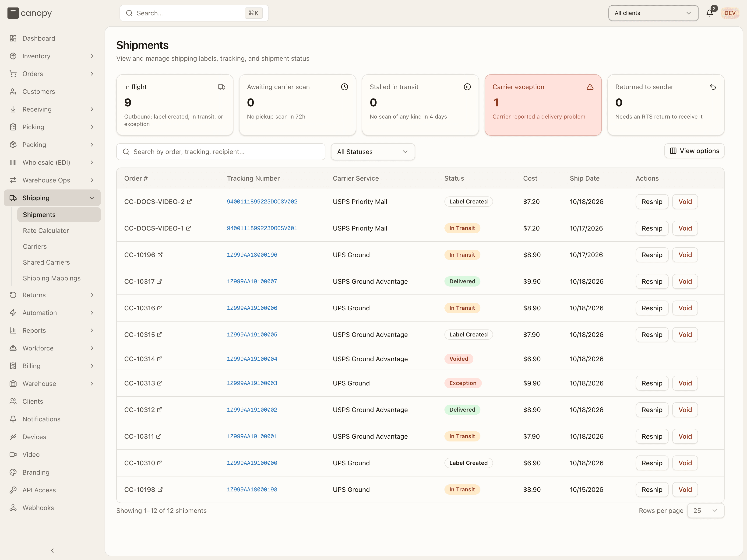This screenshot has width=747, height=560.
Task: Click the Devices plug icon
Action: pos(13,437)
